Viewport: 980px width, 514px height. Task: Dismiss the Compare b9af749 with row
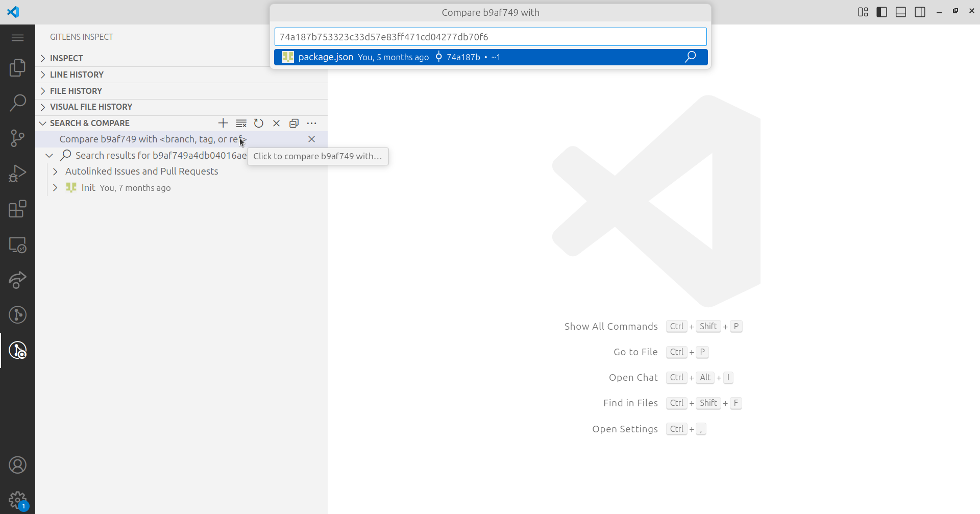click(311, 139)
